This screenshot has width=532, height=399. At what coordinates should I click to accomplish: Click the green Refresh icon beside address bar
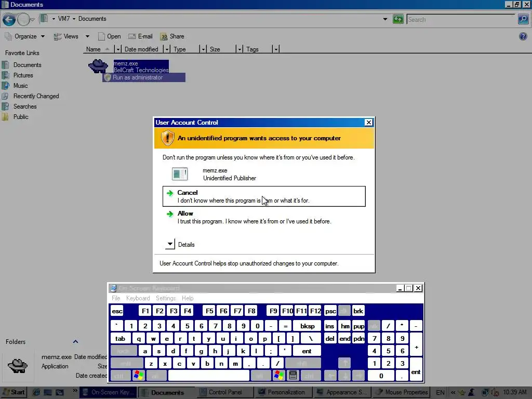pos(397,19)
